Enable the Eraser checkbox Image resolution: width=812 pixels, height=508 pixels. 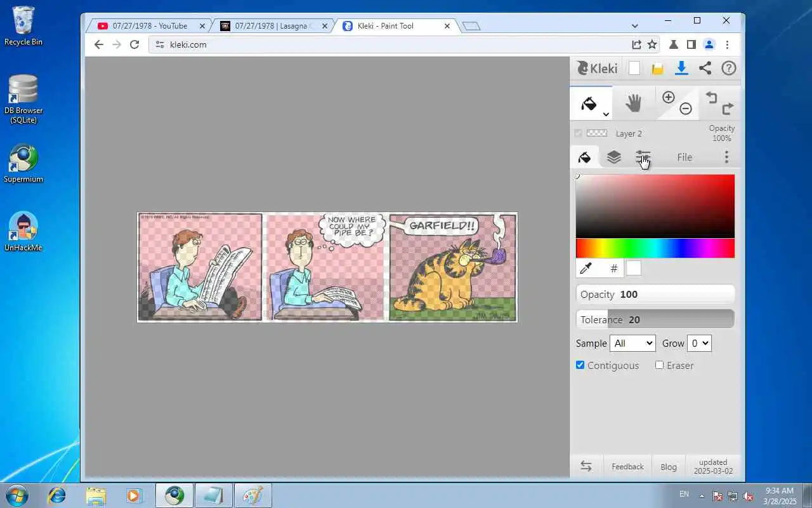pos(659,365)
